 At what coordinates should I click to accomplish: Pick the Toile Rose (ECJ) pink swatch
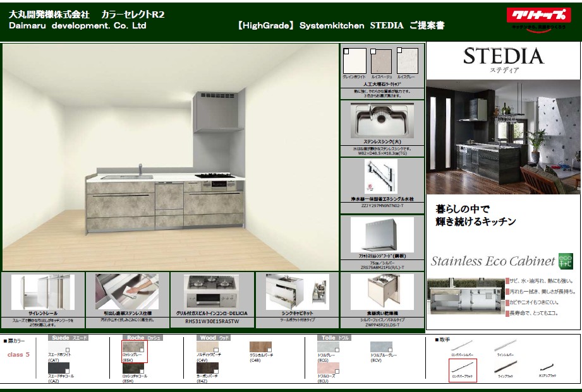point(329,367)
